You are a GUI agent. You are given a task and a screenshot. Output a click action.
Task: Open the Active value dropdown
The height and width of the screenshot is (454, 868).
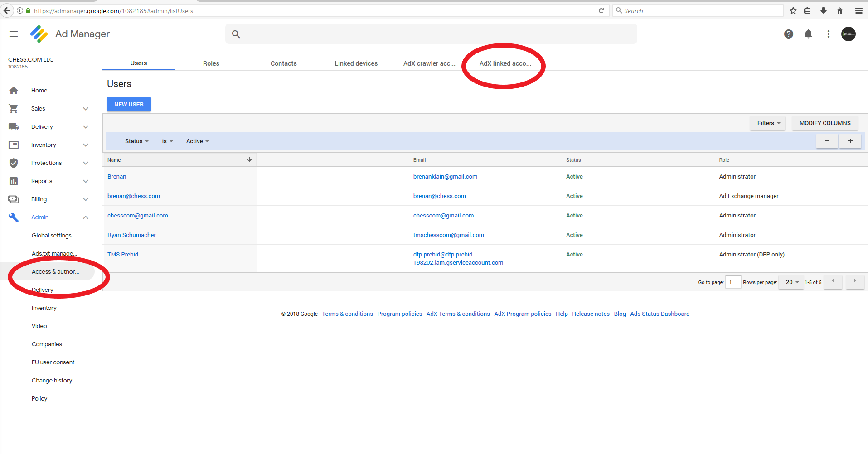(x=197, y=141)
